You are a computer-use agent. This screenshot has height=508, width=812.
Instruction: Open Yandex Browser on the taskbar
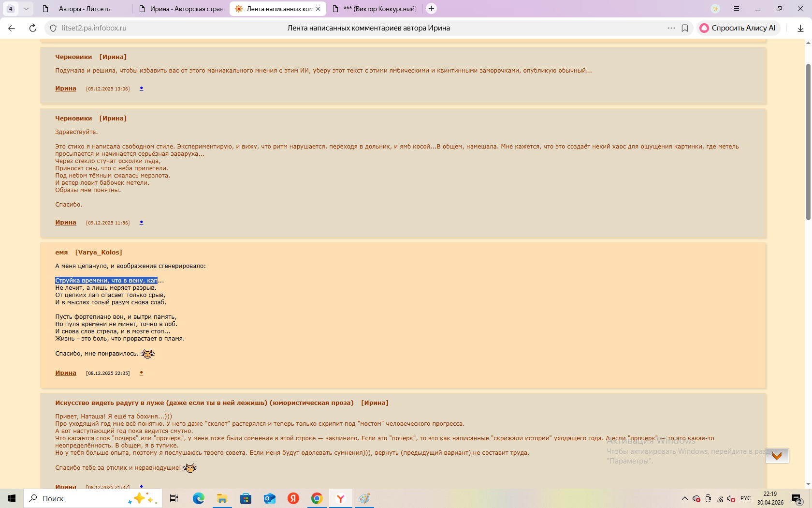pos(341,498)
